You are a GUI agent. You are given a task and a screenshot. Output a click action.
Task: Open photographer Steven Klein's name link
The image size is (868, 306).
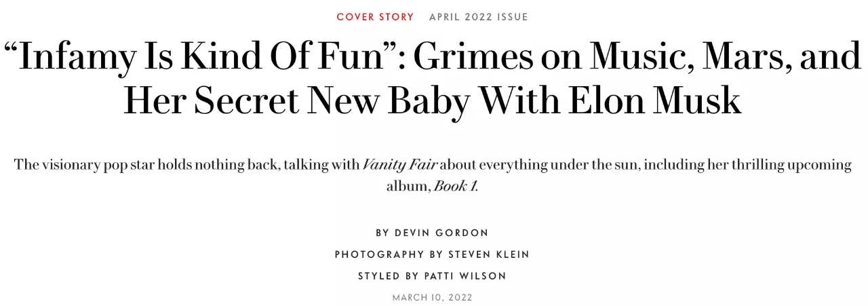[x=488, y=254]
